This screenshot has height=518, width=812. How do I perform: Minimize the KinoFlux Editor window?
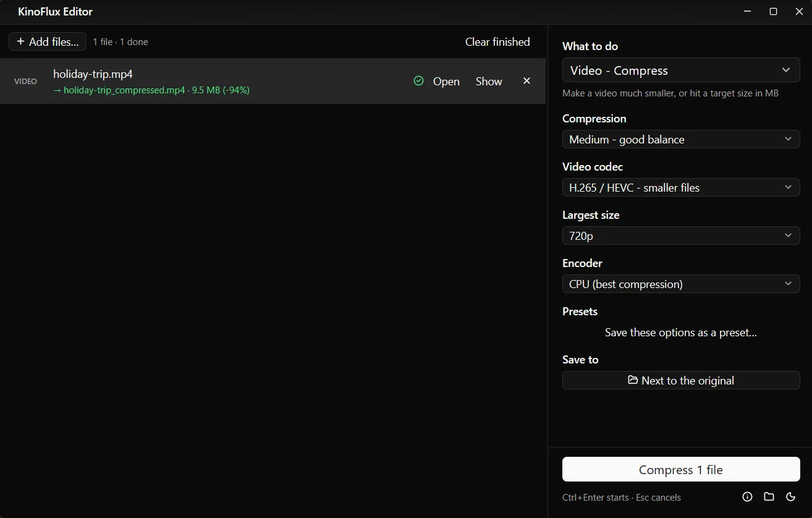pyautogui.click(x=748, y=12)
